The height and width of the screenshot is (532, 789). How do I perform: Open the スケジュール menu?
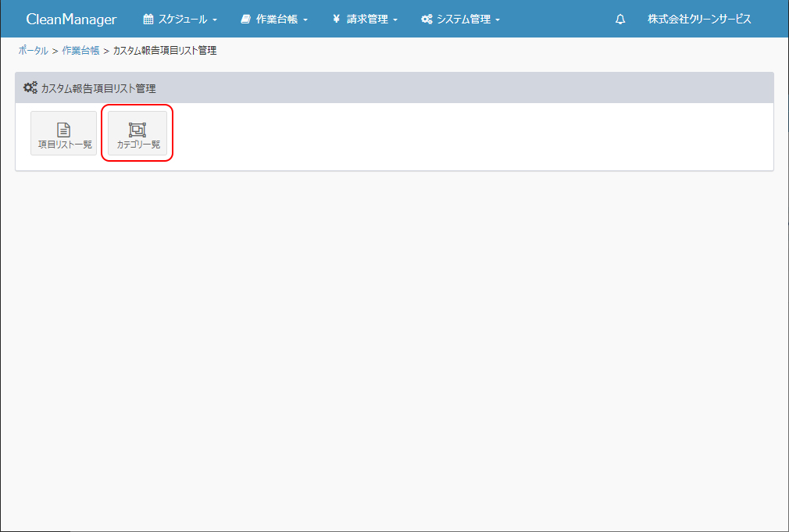click(x=180, y=19)
